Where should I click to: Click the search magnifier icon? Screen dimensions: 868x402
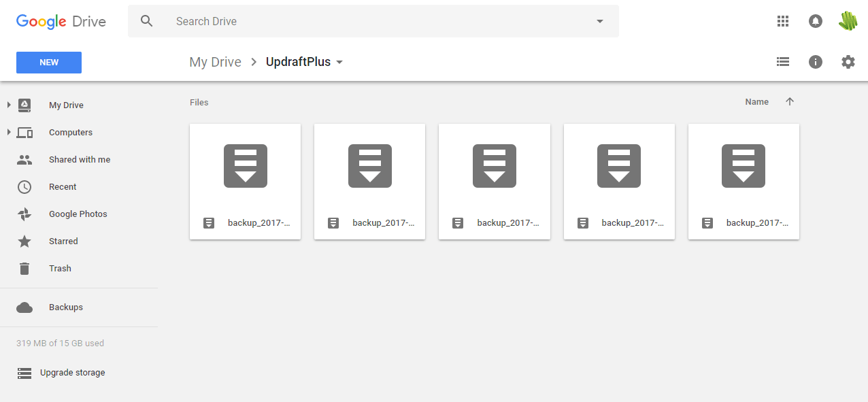click(x=147, y=21)
